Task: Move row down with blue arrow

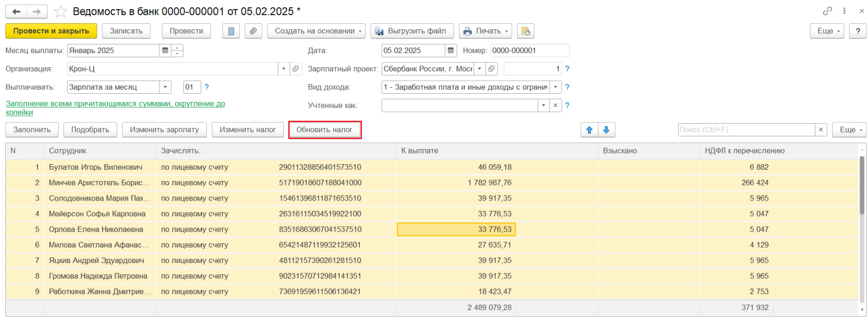Action: (607, 130)
